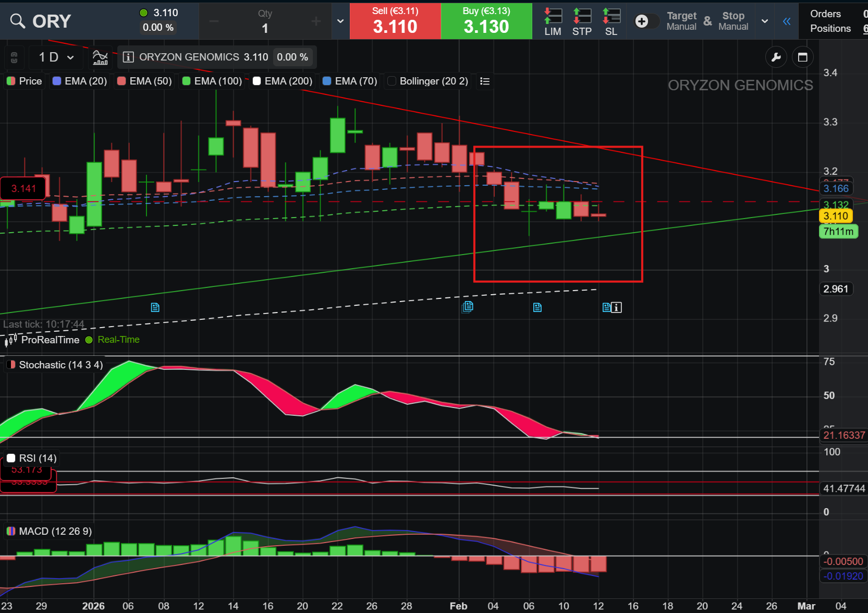Click the Qty input field
Screen dimensions: 868x613
tap(265, 21)
